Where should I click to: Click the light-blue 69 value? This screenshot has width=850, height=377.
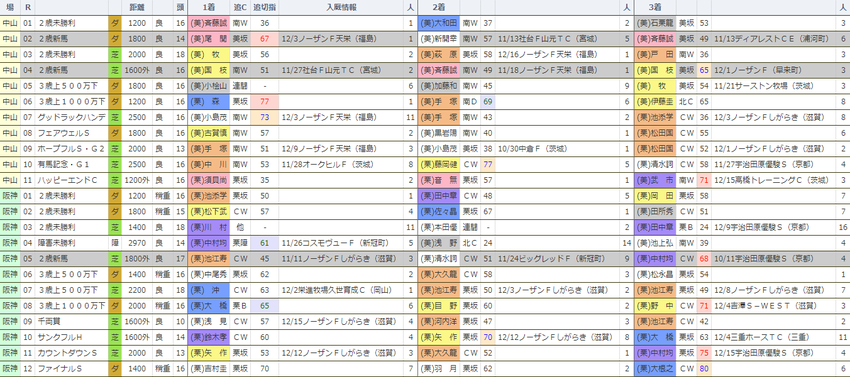(x=487, y=101)
